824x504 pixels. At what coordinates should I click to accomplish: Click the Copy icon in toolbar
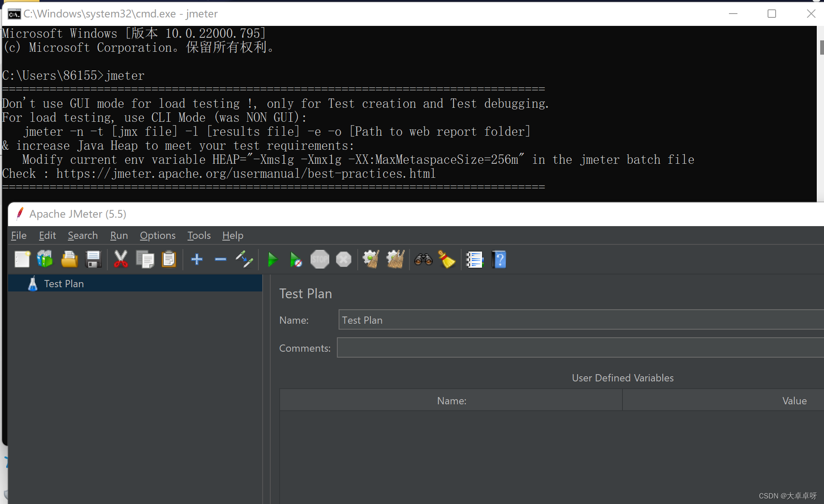click(x=145, y=259)
